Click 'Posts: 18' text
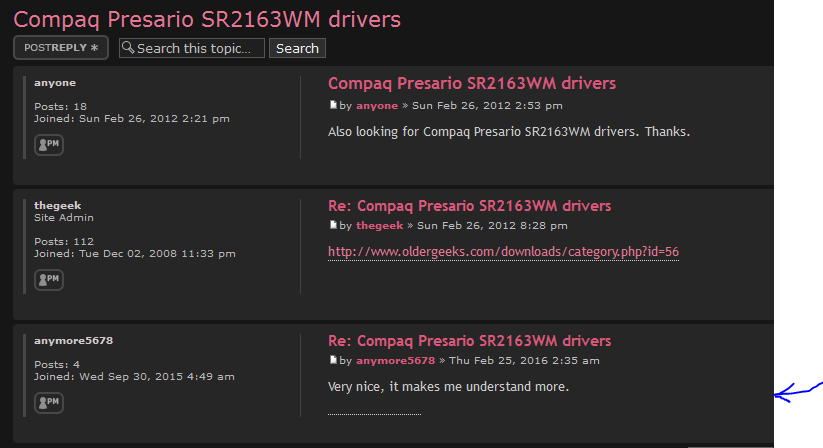 point(60,106)
